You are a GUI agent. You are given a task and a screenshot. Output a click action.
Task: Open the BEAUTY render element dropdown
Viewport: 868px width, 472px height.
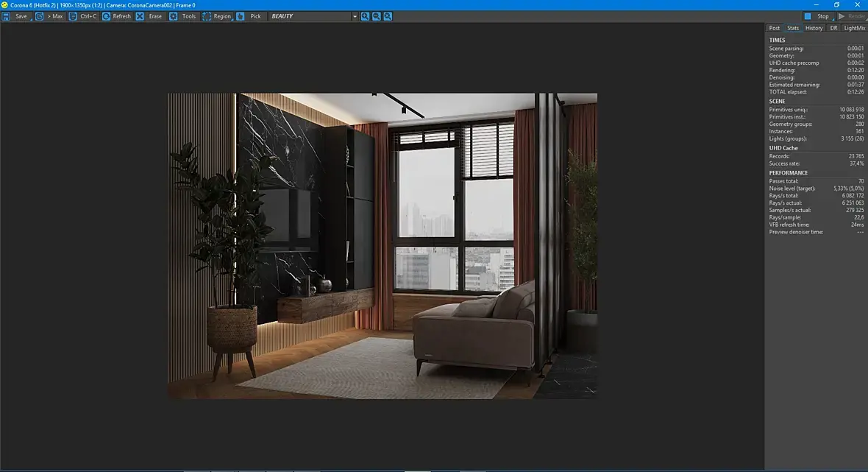click(x=313, y=17)
